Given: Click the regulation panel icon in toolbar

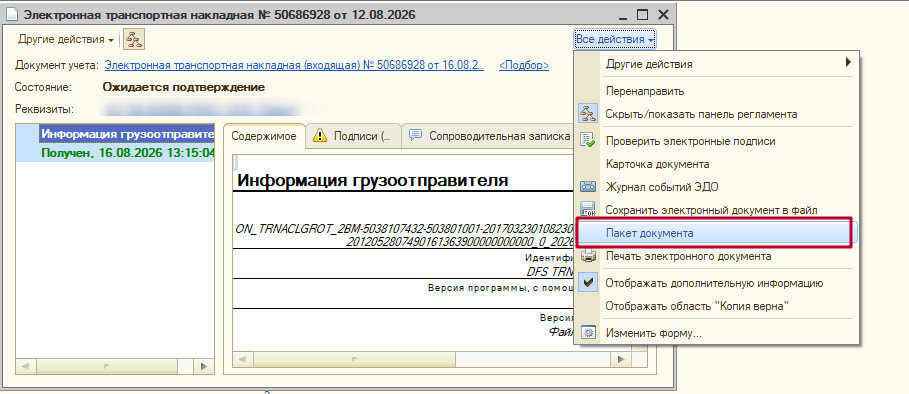Looking at the screenshot, I should tap(134, 39).
